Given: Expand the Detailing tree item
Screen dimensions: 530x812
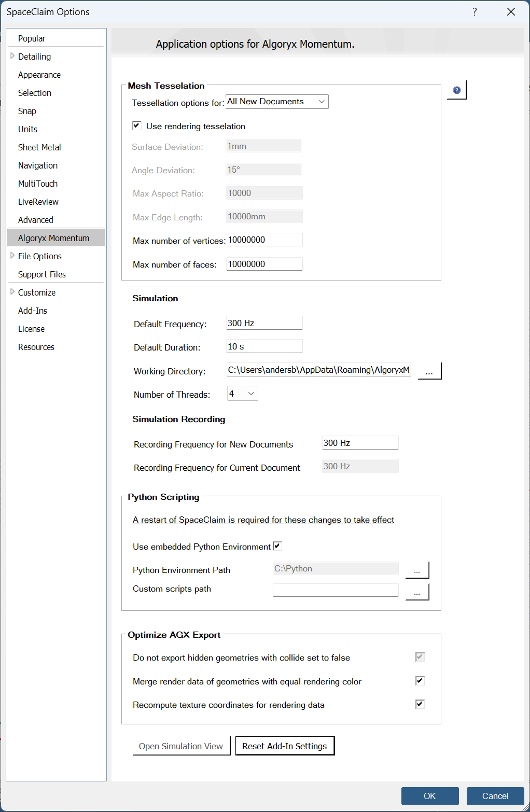Looking at the screenshot, I should pos(12,56).
